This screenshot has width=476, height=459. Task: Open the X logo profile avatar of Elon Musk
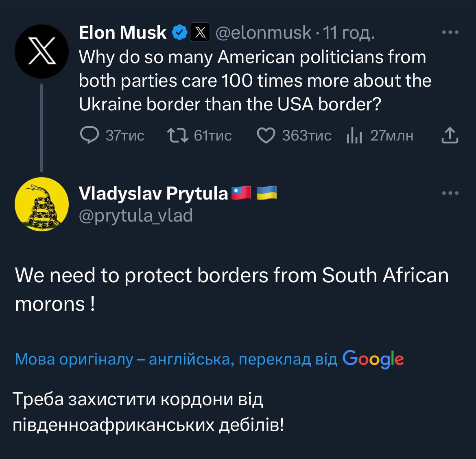tap(41, 52)
